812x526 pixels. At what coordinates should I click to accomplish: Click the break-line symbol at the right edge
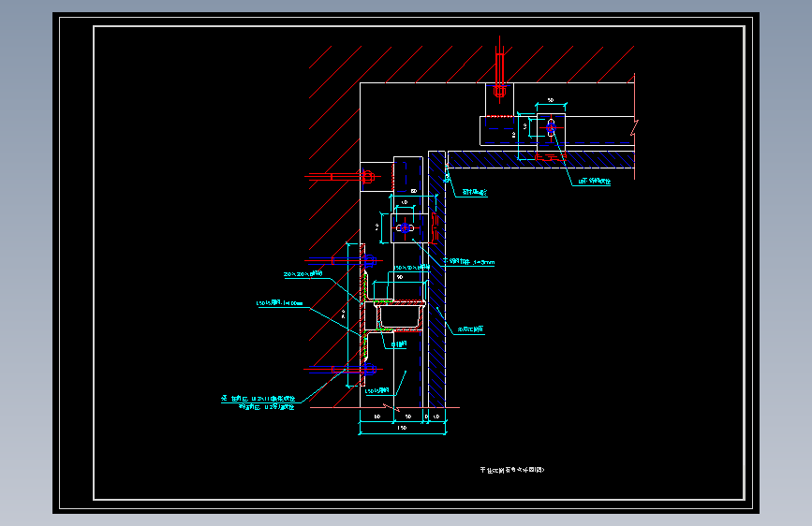(634, 127)
